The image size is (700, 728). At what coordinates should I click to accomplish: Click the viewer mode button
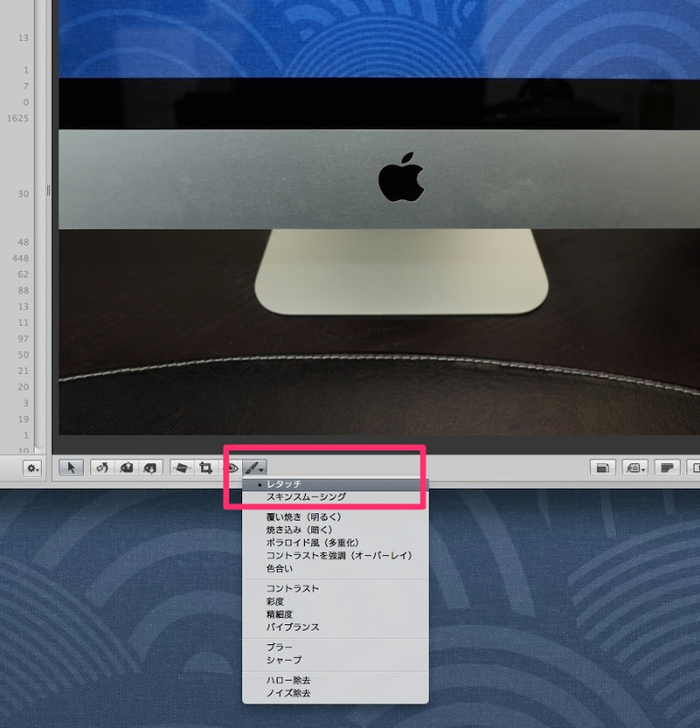click(x=603, y=468)
